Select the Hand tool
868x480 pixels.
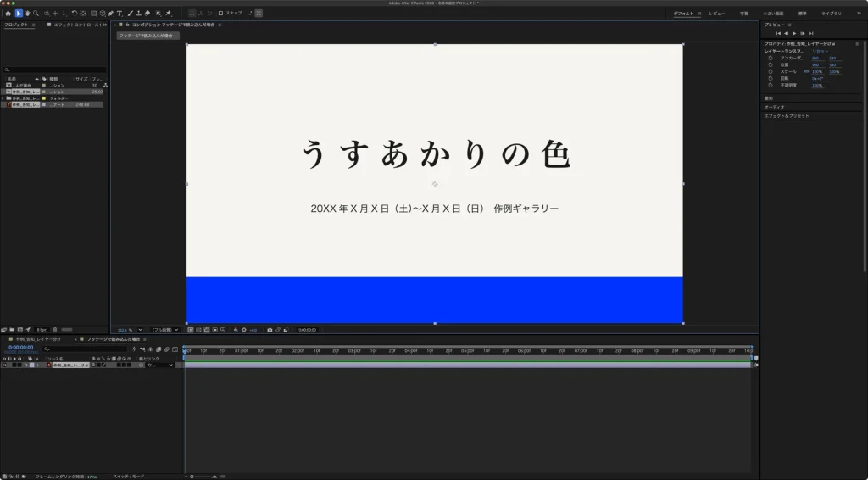pos(26,14)
